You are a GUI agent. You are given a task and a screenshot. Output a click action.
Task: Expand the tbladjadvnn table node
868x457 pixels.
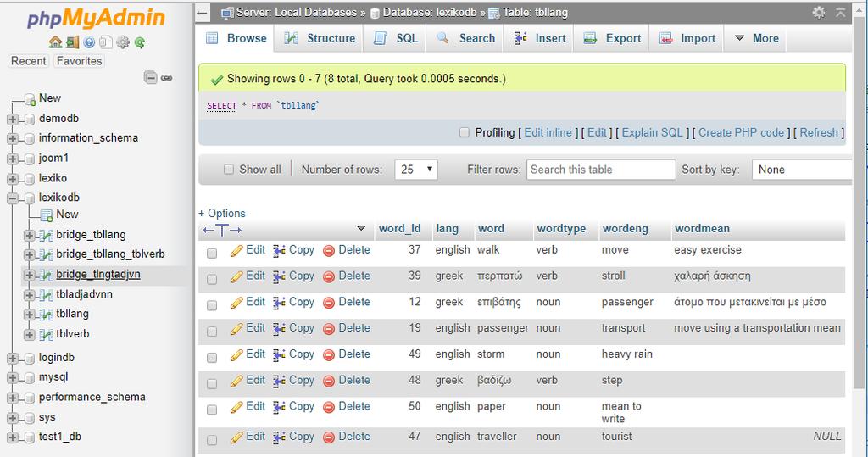pos(30,295)
